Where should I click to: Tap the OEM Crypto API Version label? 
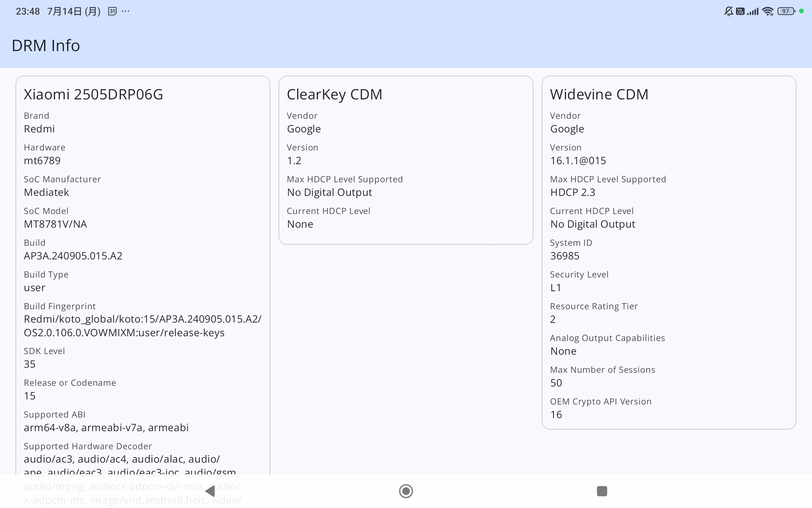click(x=601, y=402)
